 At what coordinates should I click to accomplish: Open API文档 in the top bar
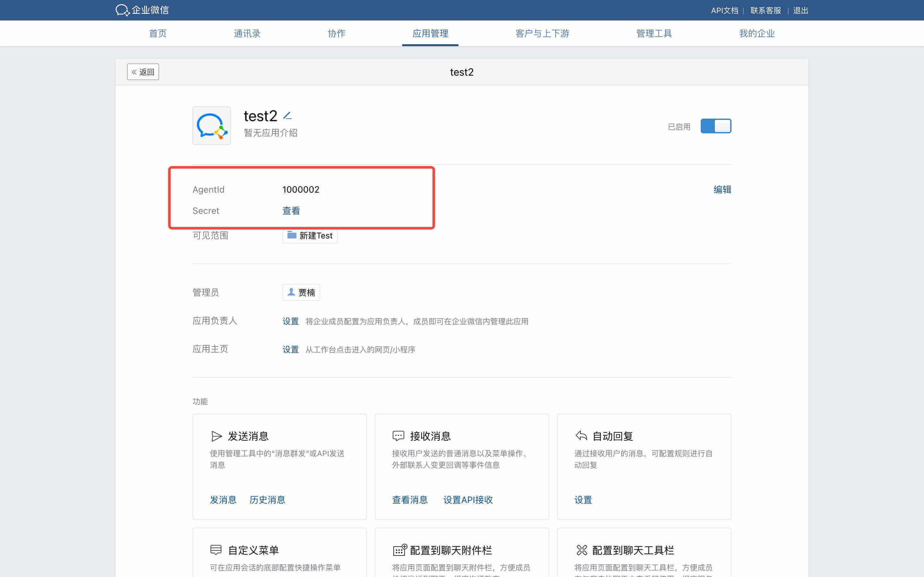pos(724,10)
